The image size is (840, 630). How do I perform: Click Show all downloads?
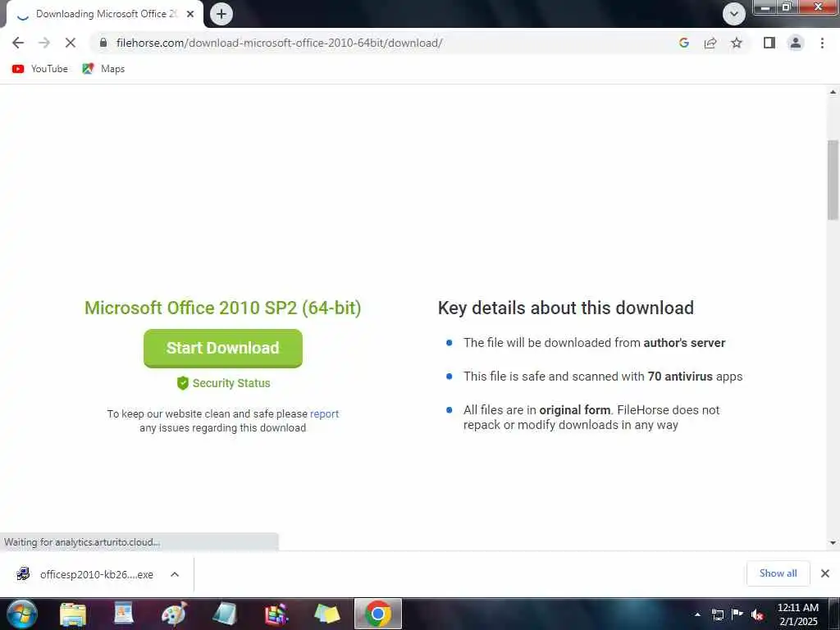coord(778,573)
